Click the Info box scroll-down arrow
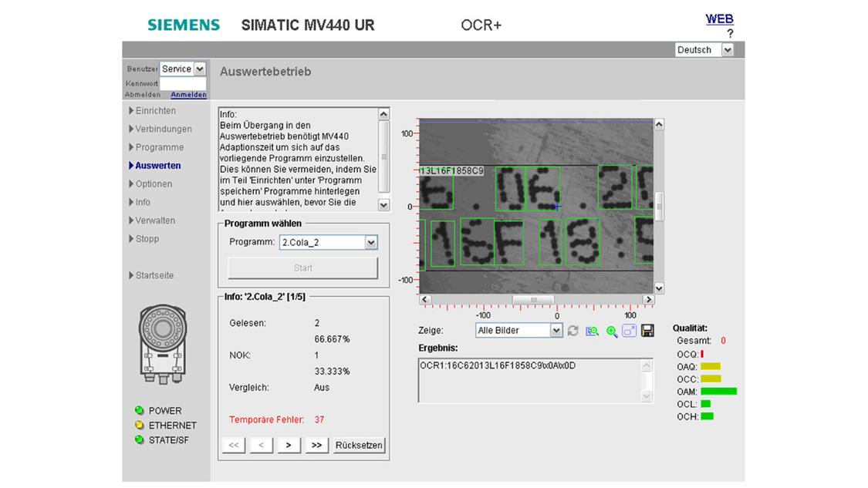Screen dimensions: 868x488 point(383,205)
